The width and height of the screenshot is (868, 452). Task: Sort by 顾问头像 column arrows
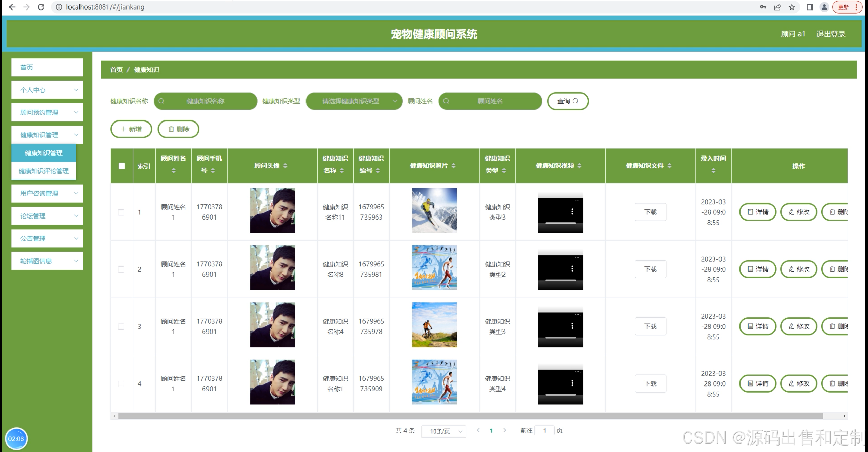pos(285,166)
